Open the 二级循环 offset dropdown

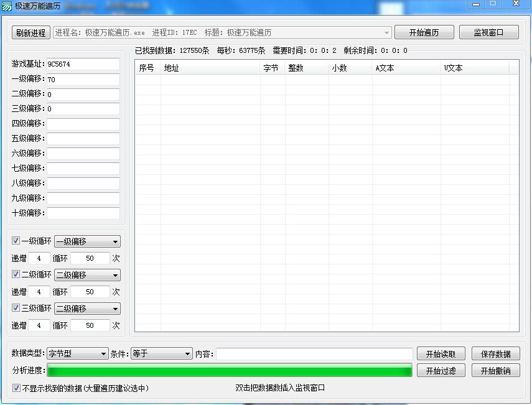88,275
